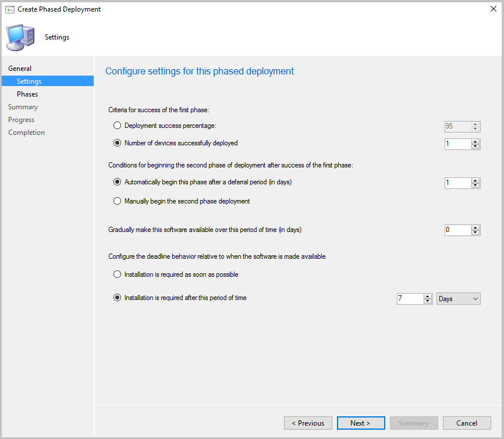Open the Days unit dropdown
Screen dimensions: 504x439
[458, 298]
